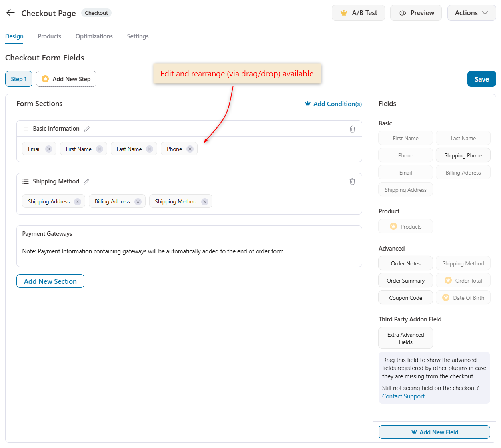Viewport: 501px width, 448px height.
Task: Click the Shipping Address chip in form section
Action: (x=54, y=201)
